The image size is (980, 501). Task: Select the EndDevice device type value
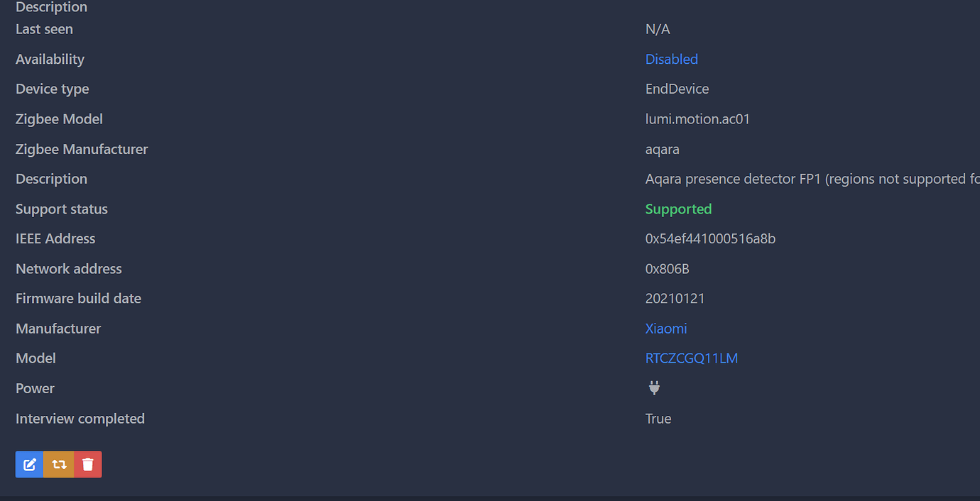[x=677, y=89]
